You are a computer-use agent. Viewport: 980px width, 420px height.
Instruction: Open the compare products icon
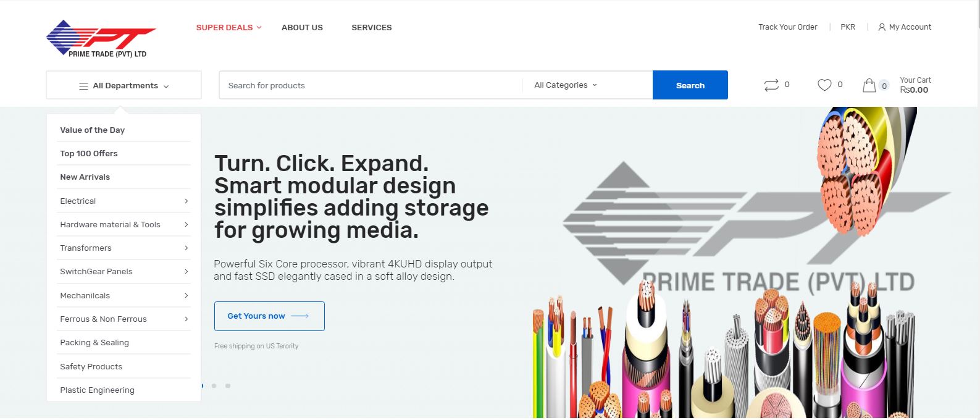pos(771,85)
